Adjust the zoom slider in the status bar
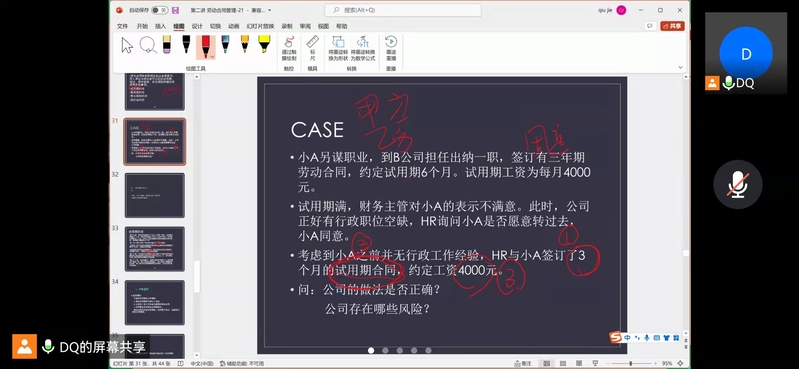 (630, 363)
